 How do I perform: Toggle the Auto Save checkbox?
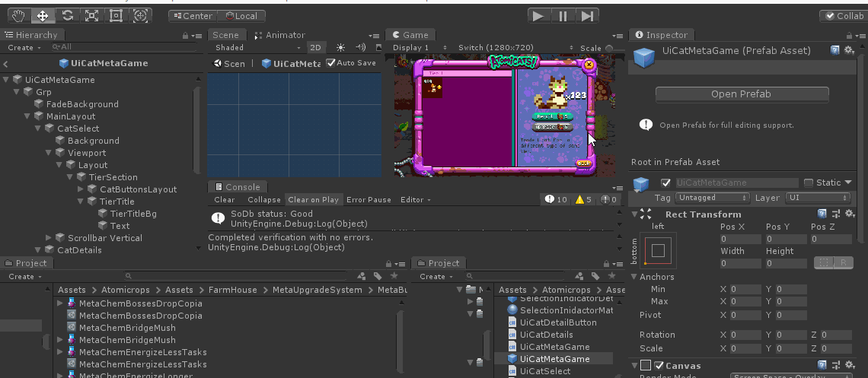click(330, 62)
